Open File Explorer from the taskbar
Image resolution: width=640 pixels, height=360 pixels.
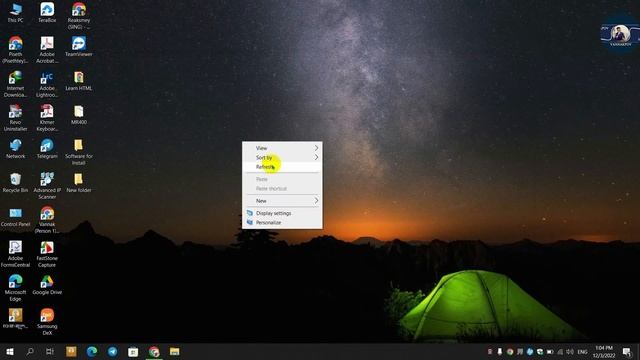175,351
